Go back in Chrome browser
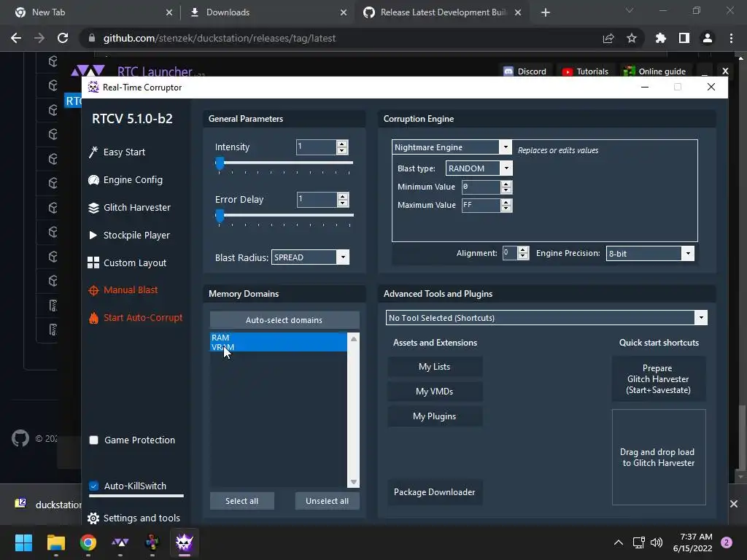 16,38
